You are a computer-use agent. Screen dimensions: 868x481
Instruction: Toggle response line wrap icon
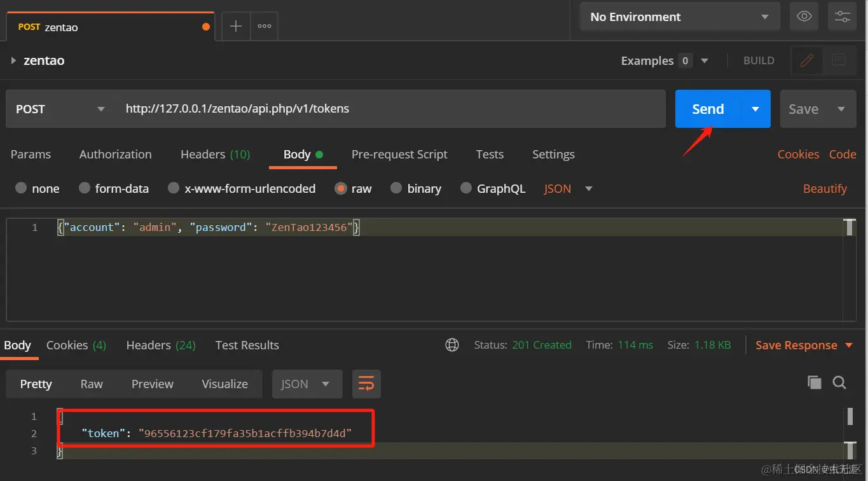pyautogui.click(x=366, y=384)
